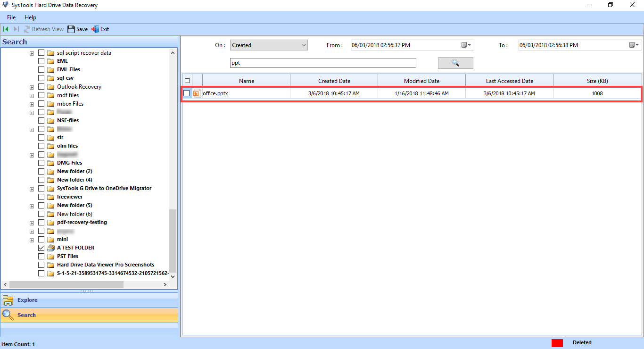The height and width of the screenshot is (349, 644).
Task: Click the NSF-files folder icon
Action: click(x=51, y=121)
